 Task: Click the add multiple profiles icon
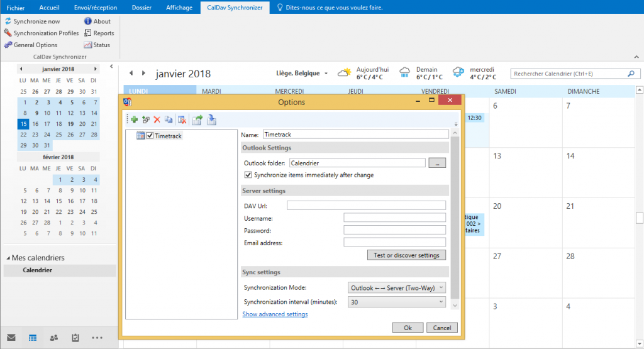145,119
